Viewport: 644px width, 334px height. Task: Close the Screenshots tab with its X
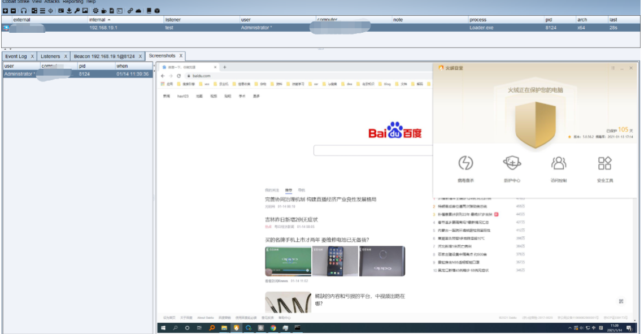[181, 56]
